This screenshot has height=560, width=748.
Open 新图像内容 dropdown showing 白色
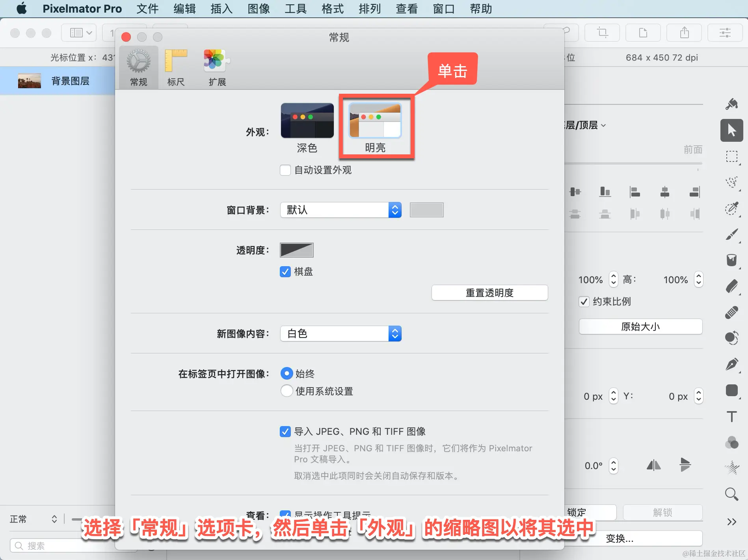click(341, 334)
